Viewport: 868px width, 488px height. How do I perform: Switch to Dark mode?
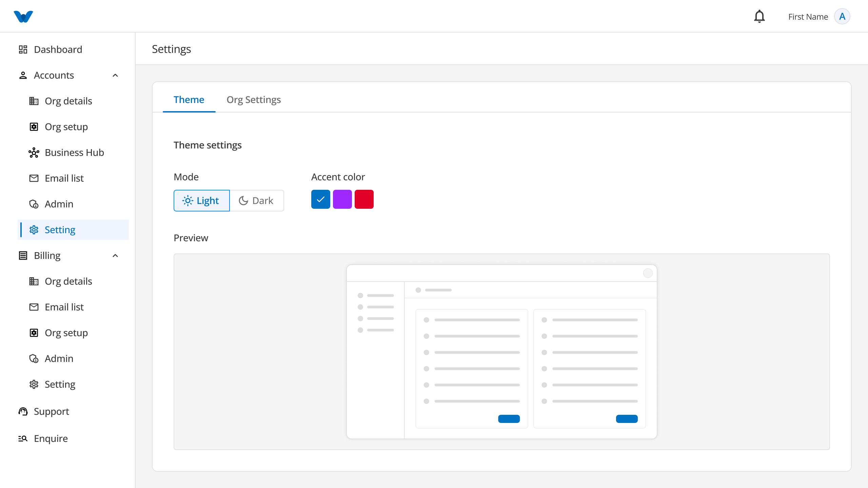pos(257,201)
